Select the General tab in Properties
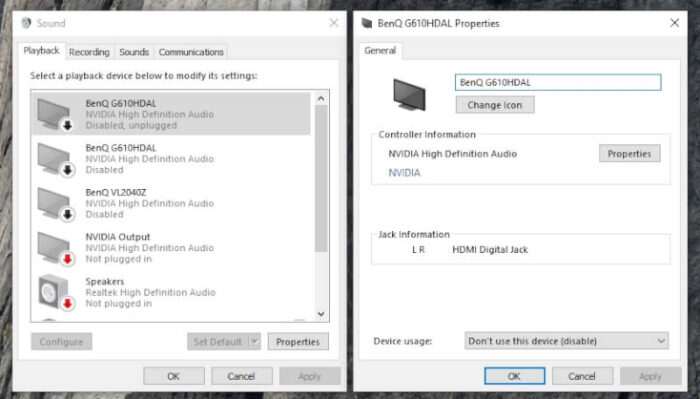Screen dimensions: 700x399 tap(380, 50)
